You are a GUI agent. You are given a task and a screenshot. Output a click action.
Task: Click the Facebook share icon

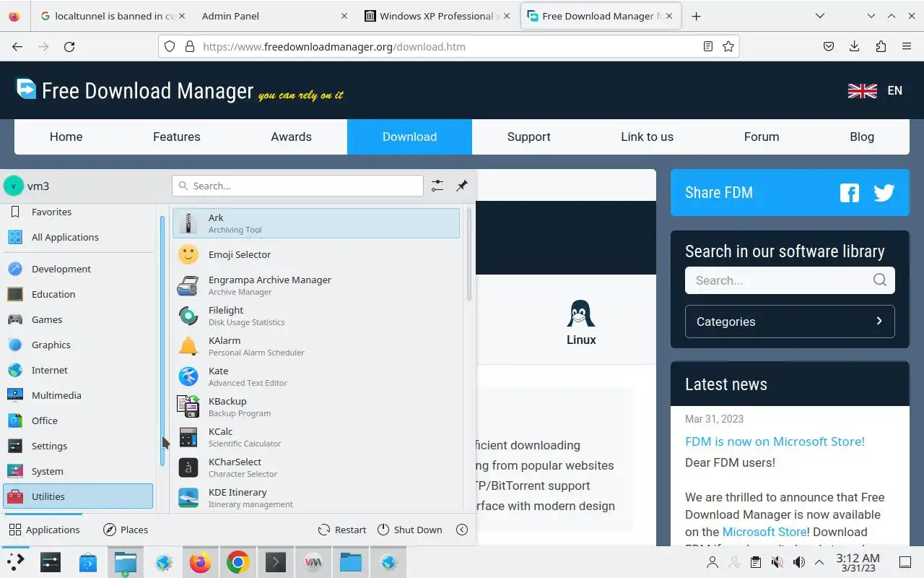click(x=850, y=193)
